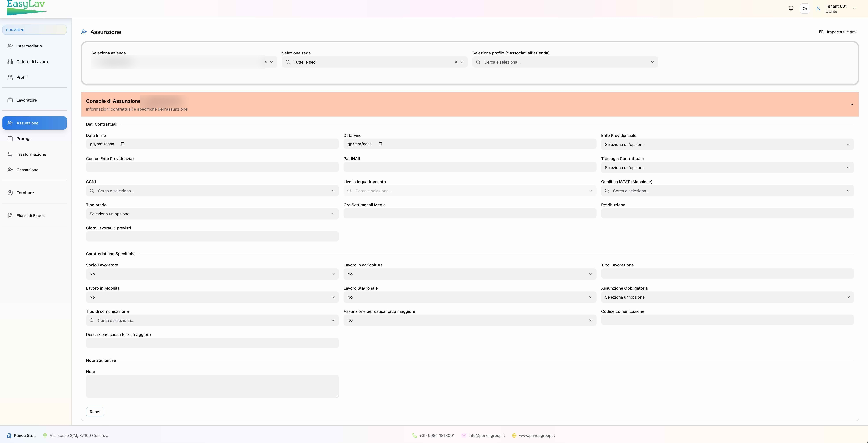Viewport: 868px width, 443px height.
Task: Open the Ente Previdenziale dropdown
Action: 727,144
